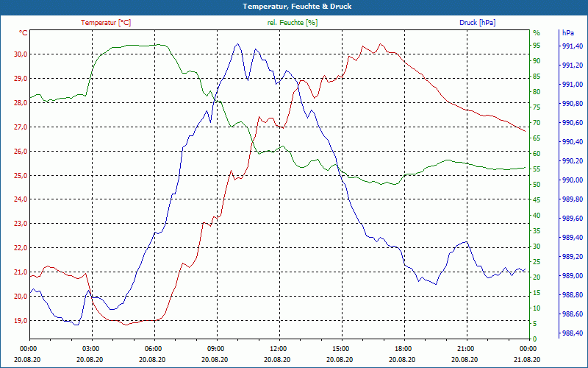Click the 21,0 temperature axis value
The height and width of the screenshot is (368, 588).
tap(21, 272)
